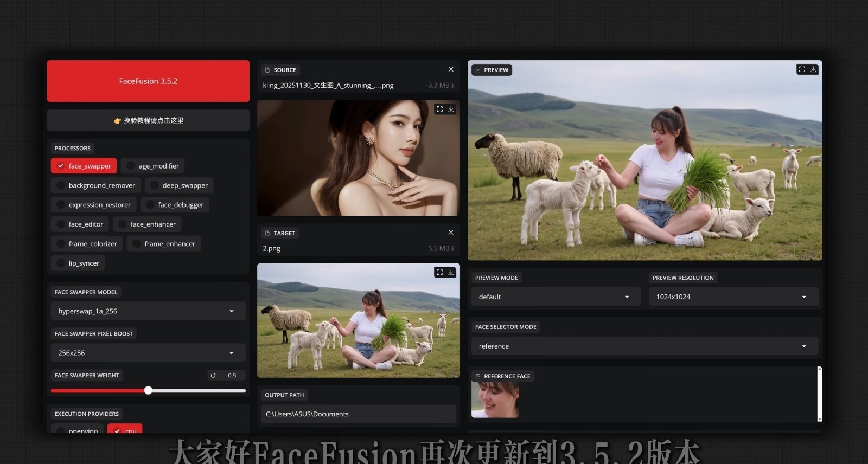Open the face swap tutorial link button

point(148,120)
